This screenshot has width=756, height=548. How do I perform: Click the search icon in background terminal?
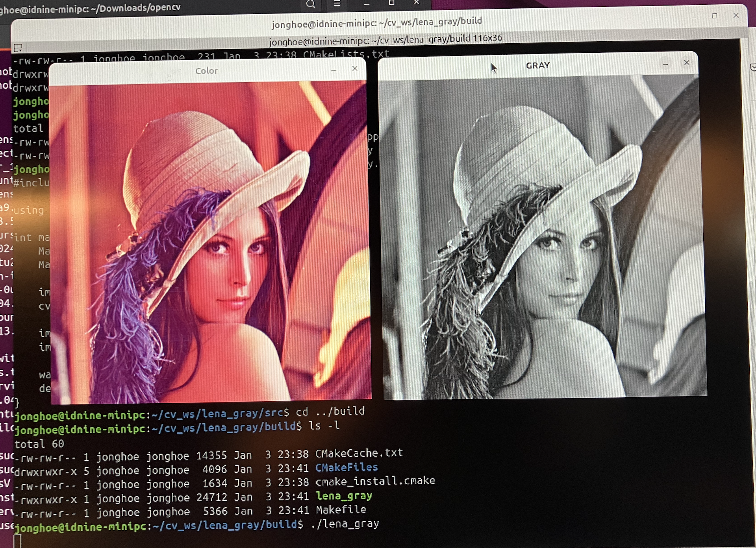(311, 4)
